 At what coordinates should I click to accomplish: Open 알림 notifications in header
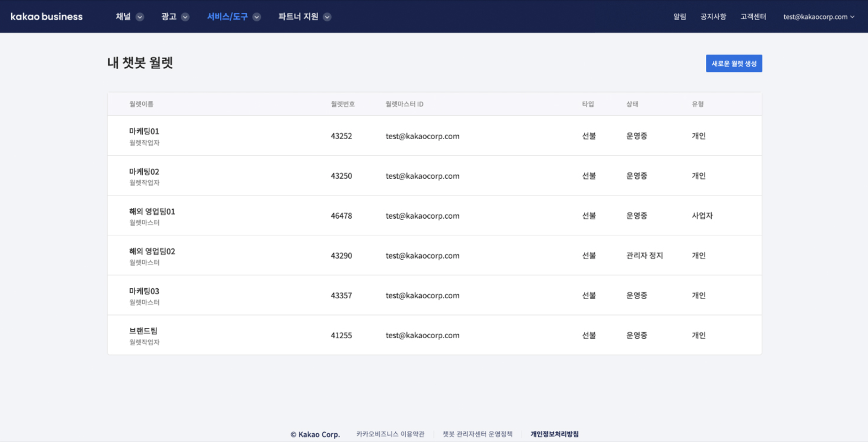(x=679, y=16)
